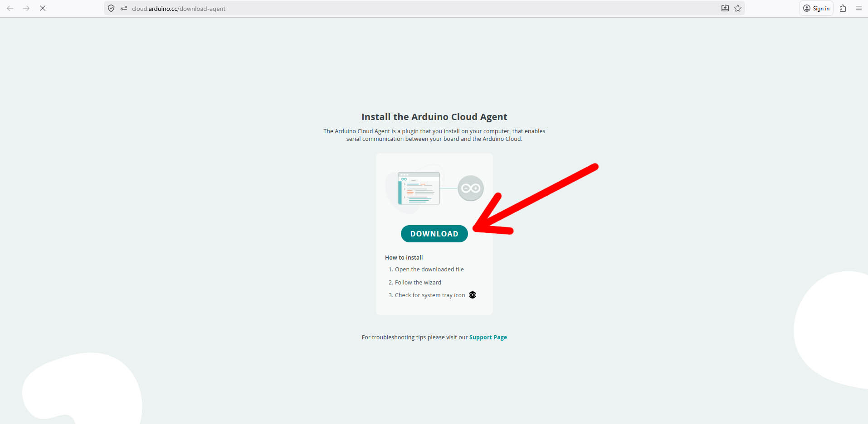Click the 'How to install' label
This screenshot has height=424, width=868.
pyautogui.click(x=404, y=258)
